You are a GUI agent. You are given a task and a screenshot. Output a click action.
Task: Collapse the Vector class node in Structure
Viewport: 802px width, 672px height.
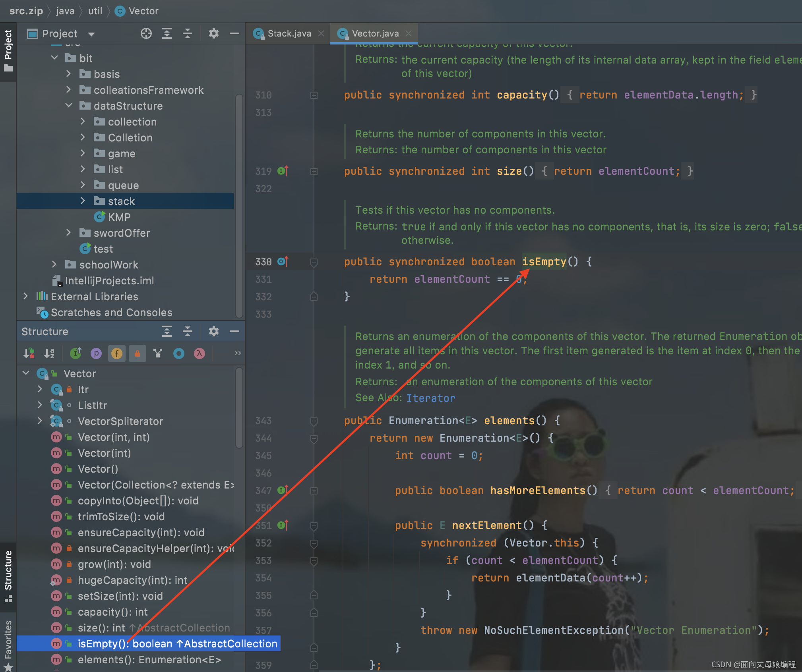pyautogui.click(x=26, y=373)
